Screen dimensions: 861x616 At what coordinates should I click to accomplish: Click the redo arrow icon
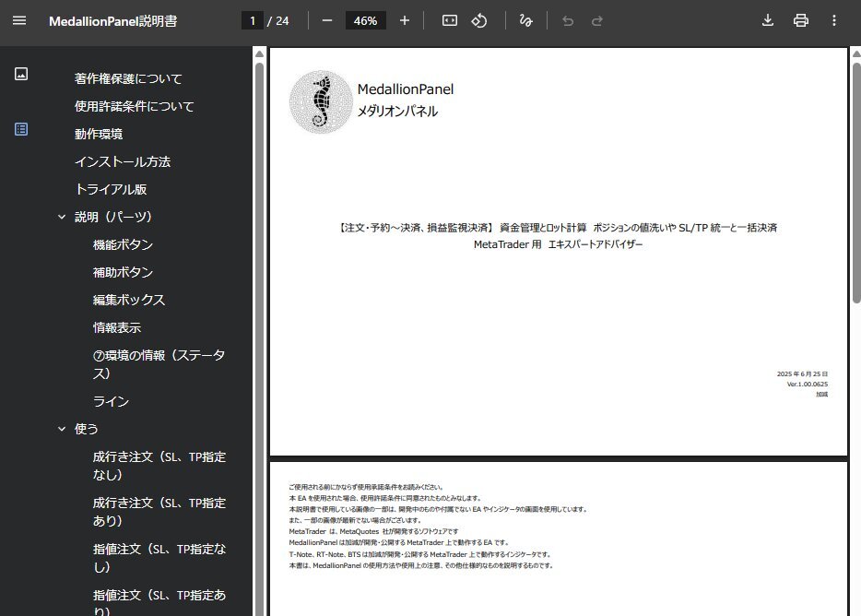tap(596, 21)
